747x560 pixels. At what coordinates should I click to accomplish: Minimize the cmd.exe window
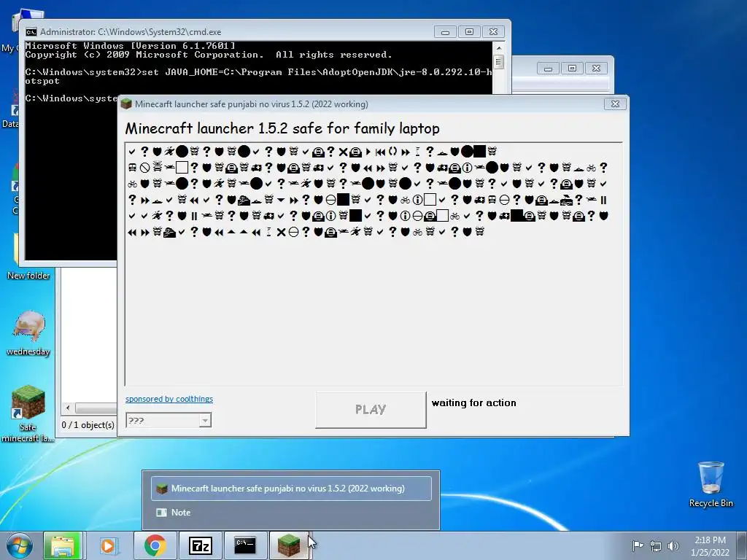click(x=445, y=32)
